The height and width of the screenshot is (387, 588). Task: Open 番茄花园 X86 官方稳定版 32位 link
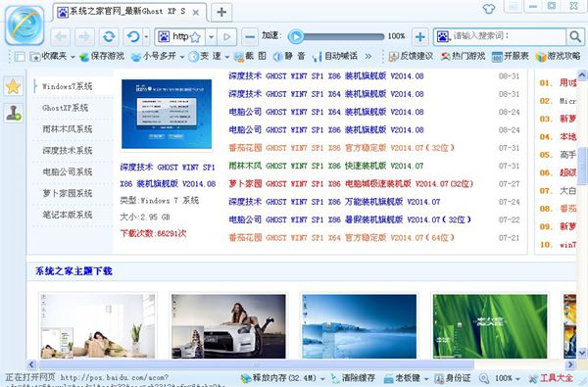[x=342, y=148]
